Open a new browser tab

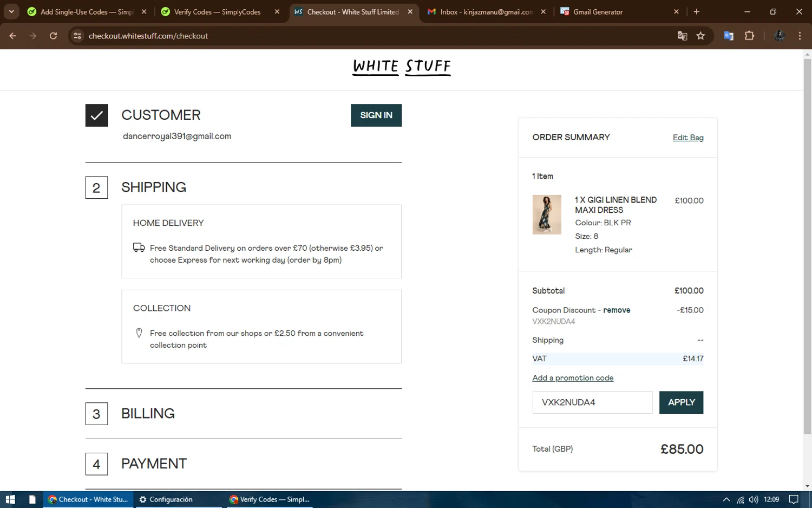[697, 11]
